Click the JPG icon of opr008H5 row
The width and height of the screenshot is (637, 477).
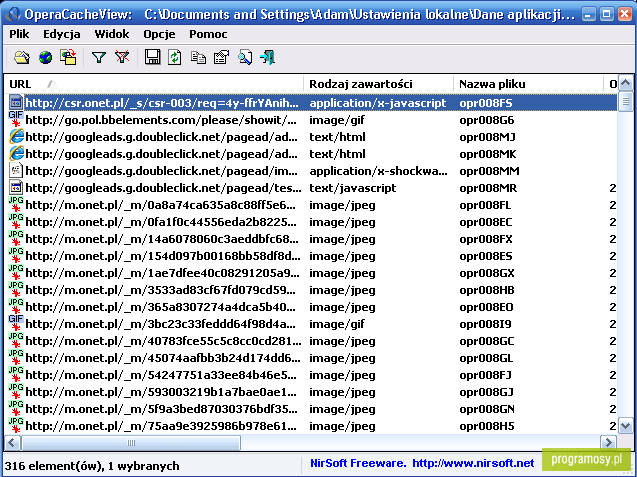pyautogui.click(x=16, y=425)
